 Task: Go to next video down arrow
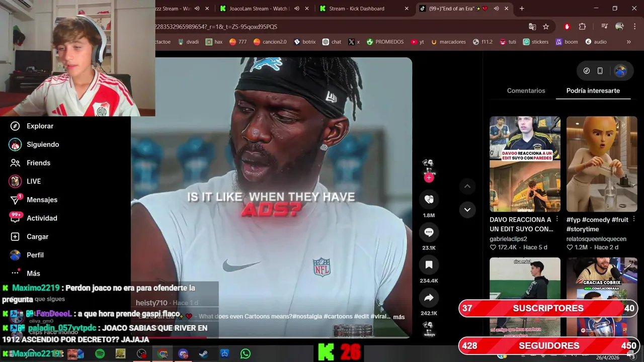click(467, 210)
